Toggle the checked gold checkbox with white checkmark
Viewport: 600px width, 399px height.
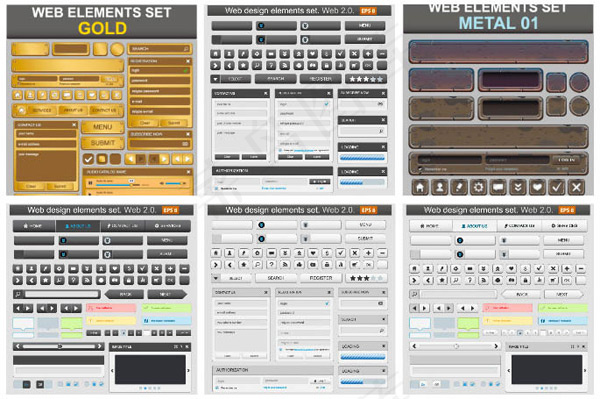point(88,159)
